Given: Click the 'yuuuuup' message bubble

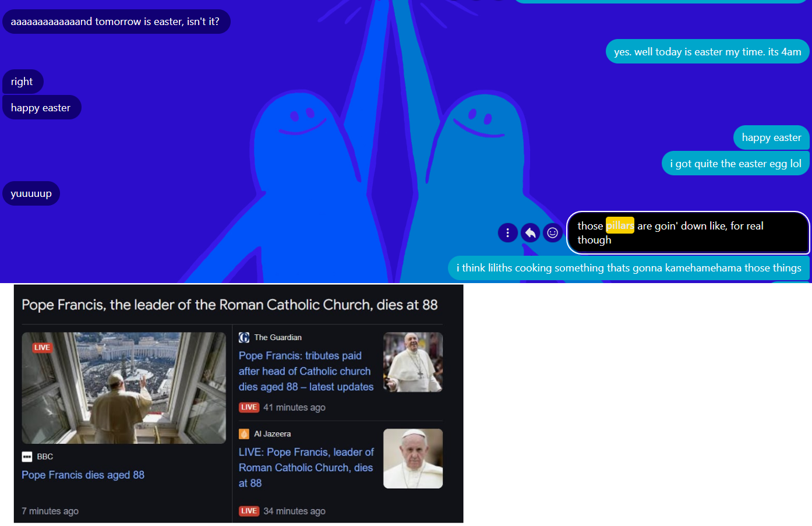Looking at the screenshot, I should (31, 193).
